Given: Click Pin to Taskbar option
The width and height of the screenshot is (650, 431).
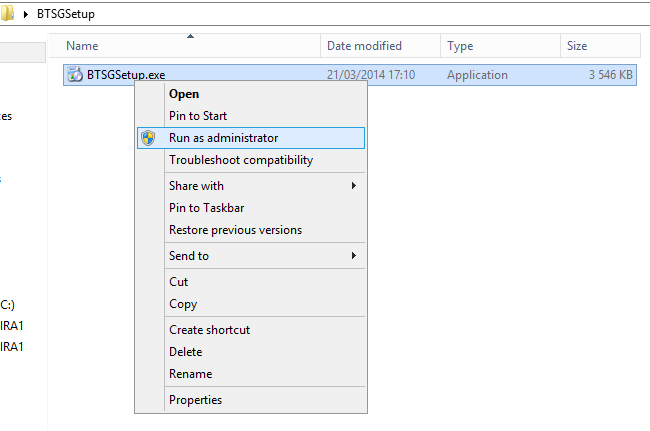Looking at the screenshot, I should (x=206, y=208).
